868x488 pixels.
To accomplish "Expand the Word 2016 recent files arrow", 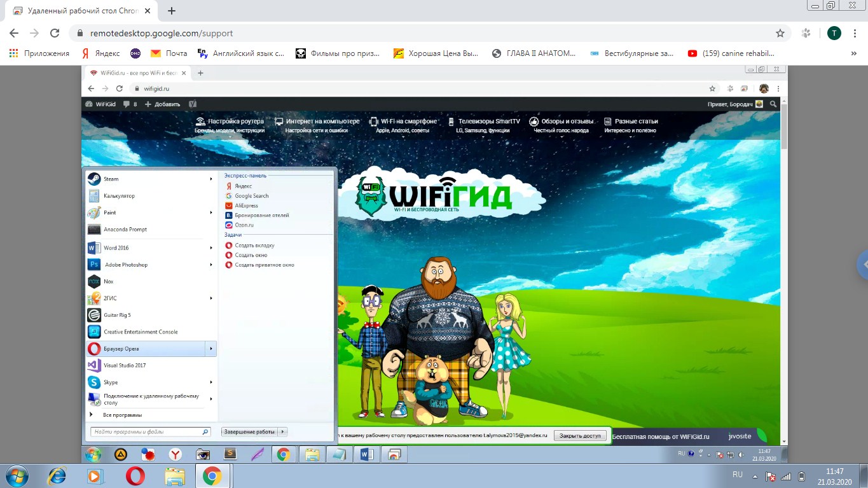I will (211, 247).
